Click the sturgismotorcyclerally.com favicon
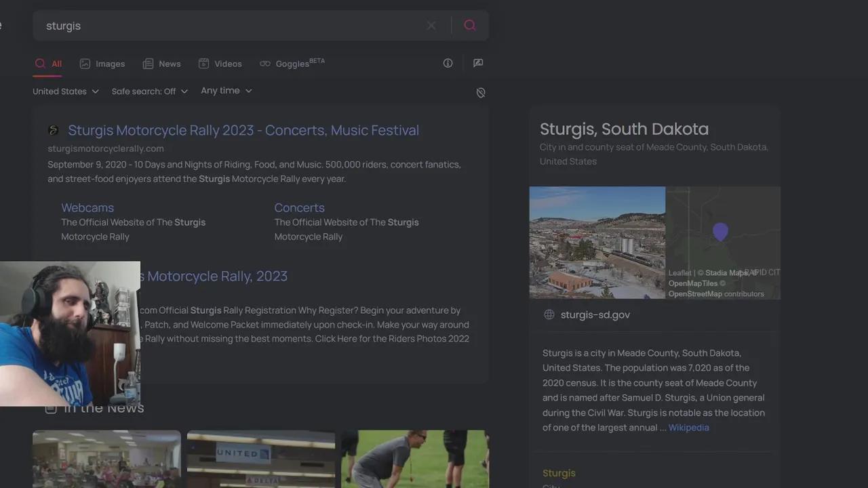This screenshot has width=868, height=488. tap(54, 130)
